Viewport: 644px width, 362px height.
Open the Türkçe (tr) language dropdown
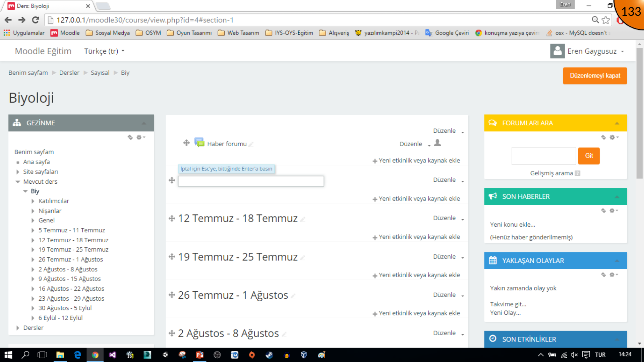[x=104, y=51]
